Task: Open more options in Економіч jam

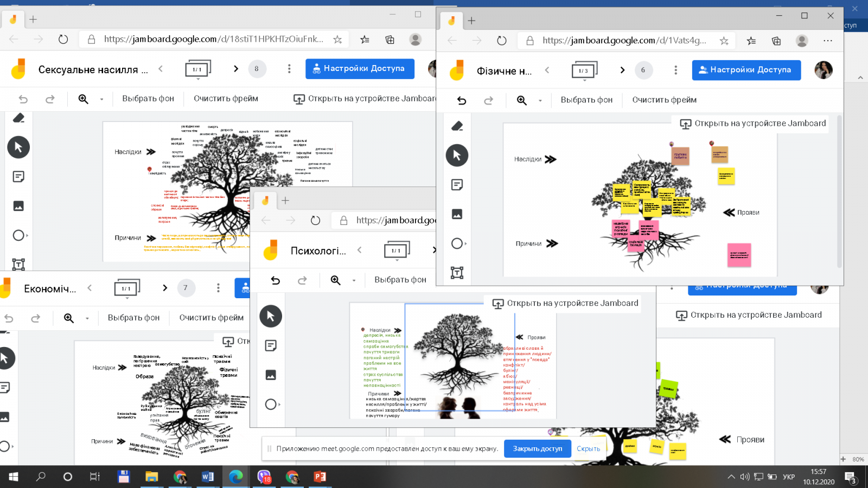Action: tap(218, 288)
